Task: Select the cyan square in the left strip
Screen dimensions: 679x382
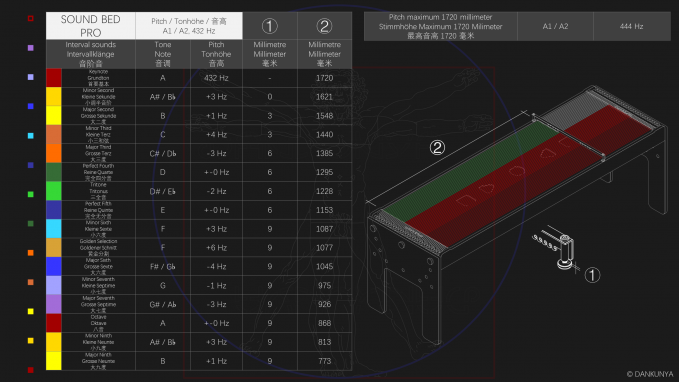Action: point(31,136)
